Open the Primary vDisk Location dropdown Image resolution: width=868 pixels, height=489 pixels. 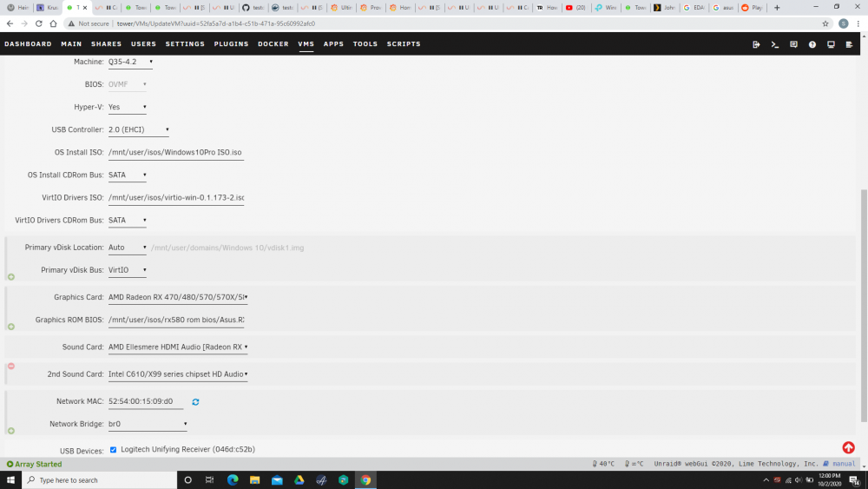128,248
